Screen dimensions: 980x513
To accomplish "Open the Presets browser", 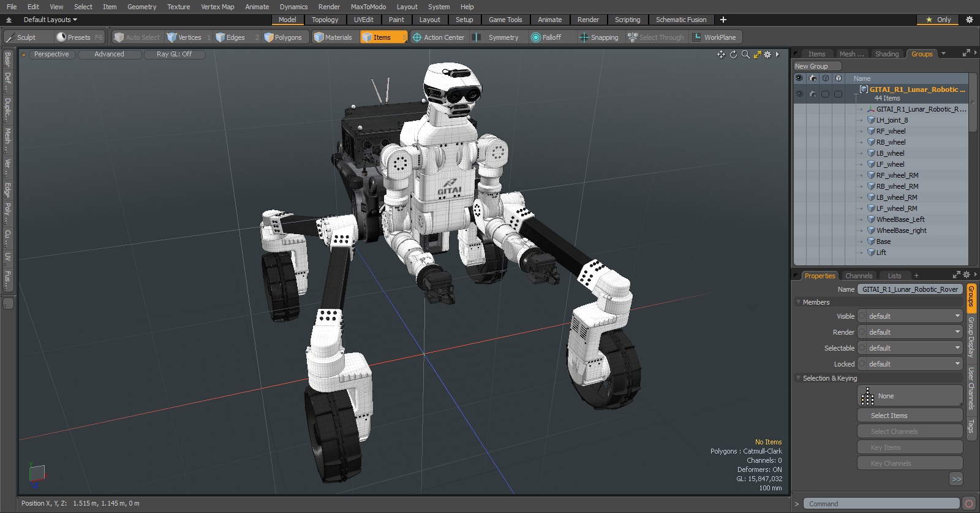I will click(80, 37).
